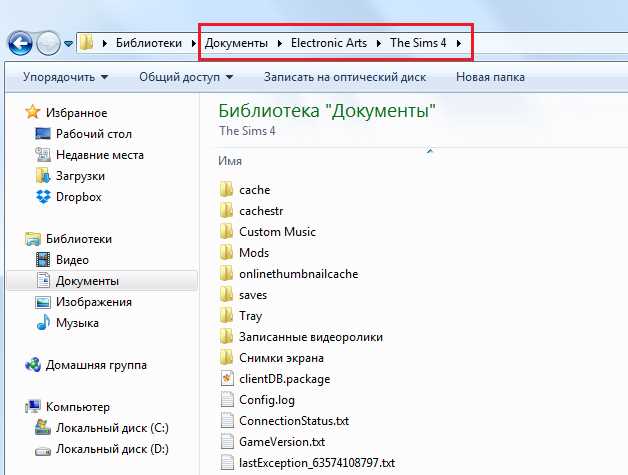The height and width of the screenshot is (475, 628).
Task: Expand arrow after Electronic Arts breadcrumb
Action: pos(378,43)
